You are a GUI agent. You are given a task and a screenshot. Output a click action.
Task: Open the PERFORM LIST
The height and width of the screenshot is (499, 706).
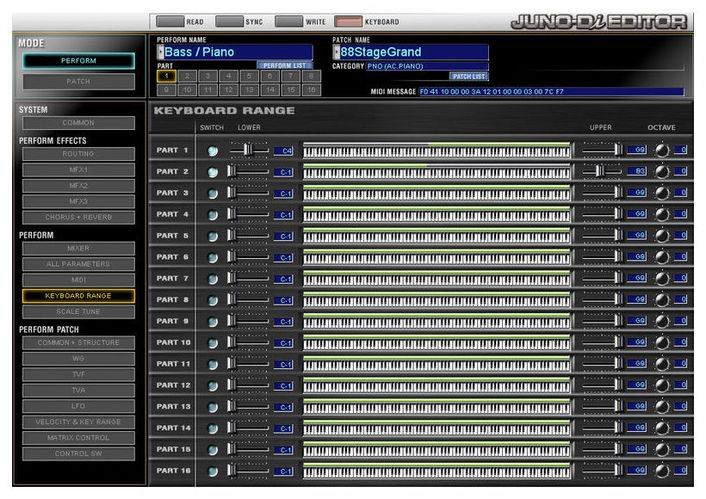point(285,66)
